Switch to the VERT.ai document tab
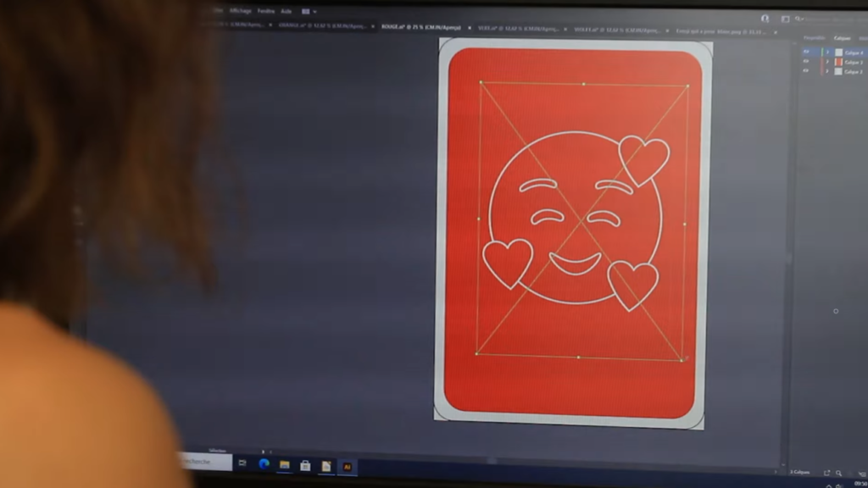 pyautogui.click(x=518, y=28)
